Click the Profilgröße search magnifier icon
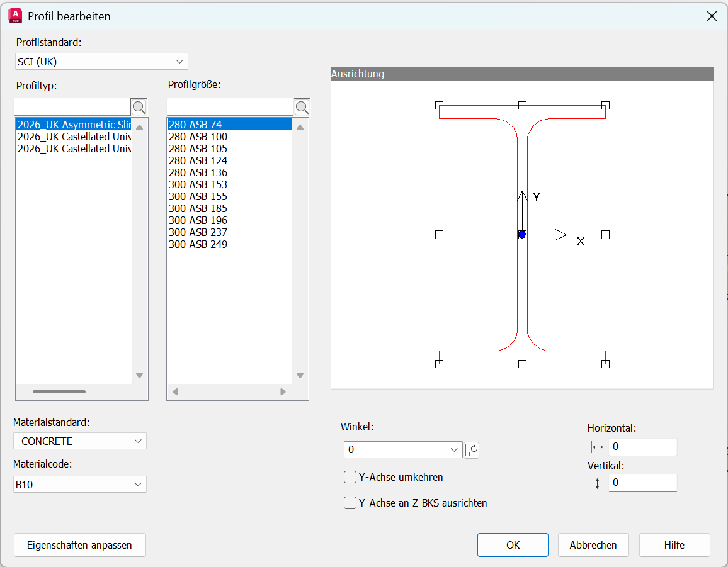 coord(302,107)
